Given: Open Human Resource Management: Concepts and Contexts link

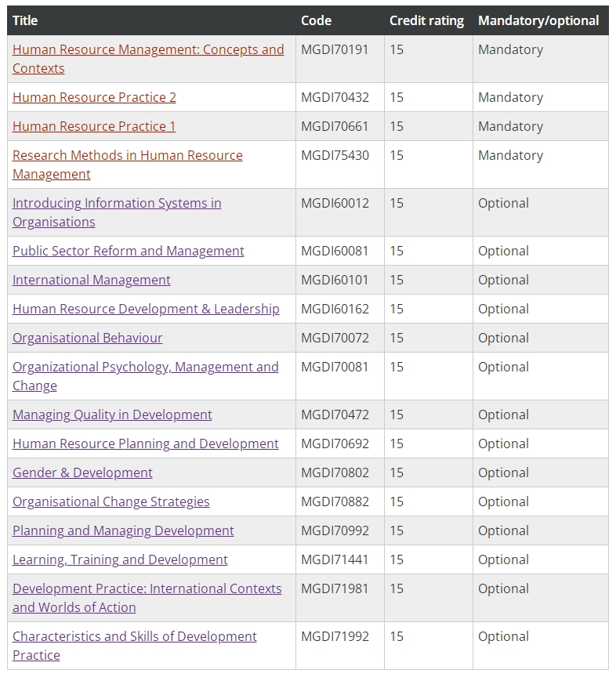Looking at the screenshot, I should tap(148, 50).
